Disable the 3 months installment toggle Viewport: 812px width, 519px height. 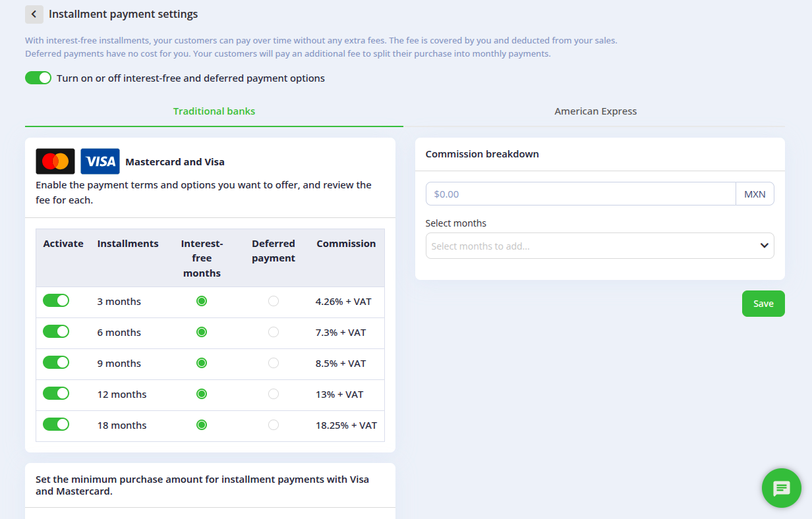(x=56, y=300)
